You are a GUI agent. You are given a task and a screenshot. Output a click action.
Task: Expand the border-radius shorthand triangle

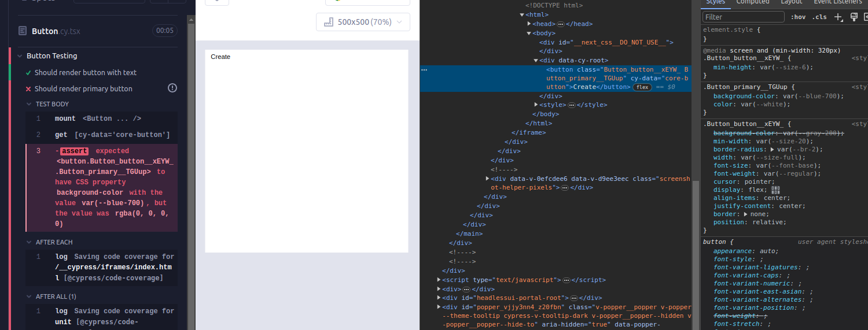pos(773,149)
